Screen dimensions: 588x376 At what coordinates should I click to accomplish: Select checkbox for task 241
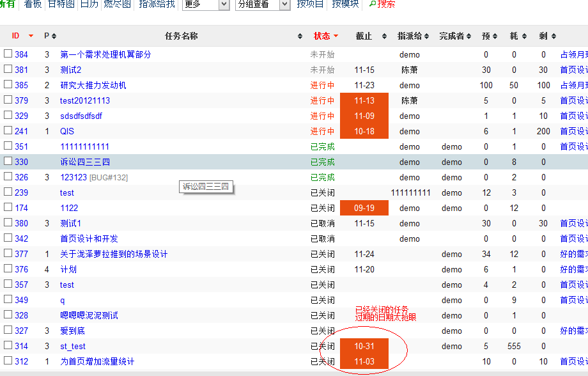(8, 130)
